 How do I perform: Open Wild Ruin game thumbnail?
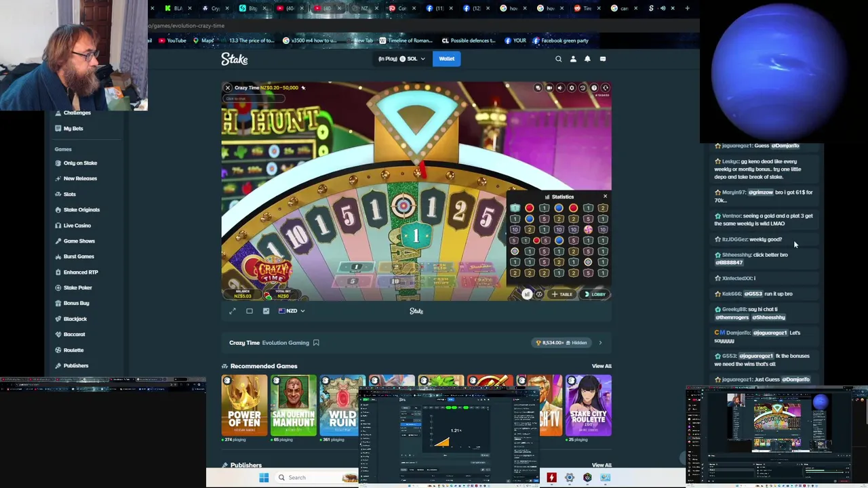(x=342, y=405)
